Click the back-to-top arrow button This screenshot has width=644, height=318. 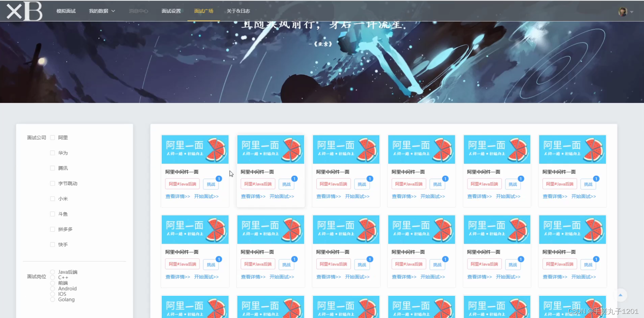[620, 295]
